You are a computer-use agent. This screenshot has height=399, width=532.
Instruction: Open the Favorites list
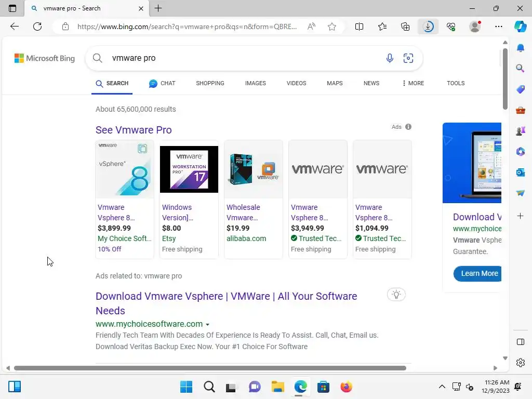382,26
